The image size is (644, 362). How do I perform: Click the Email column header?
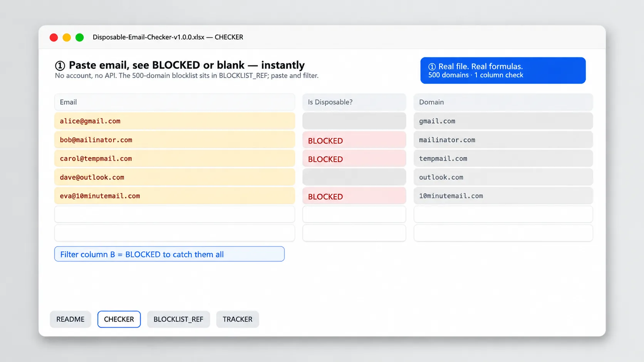(175, 102)
